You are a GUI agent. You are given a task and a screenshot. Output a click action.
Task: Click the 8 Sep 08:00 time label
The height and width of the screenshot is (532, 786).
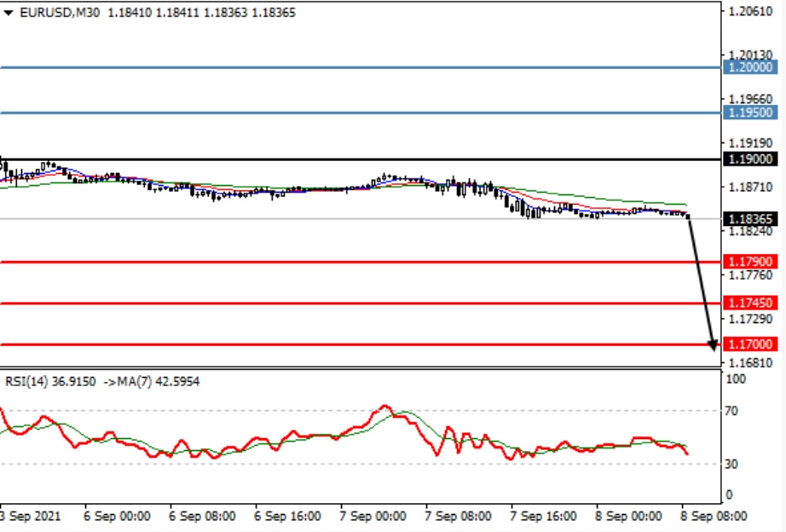pos(714,516)
